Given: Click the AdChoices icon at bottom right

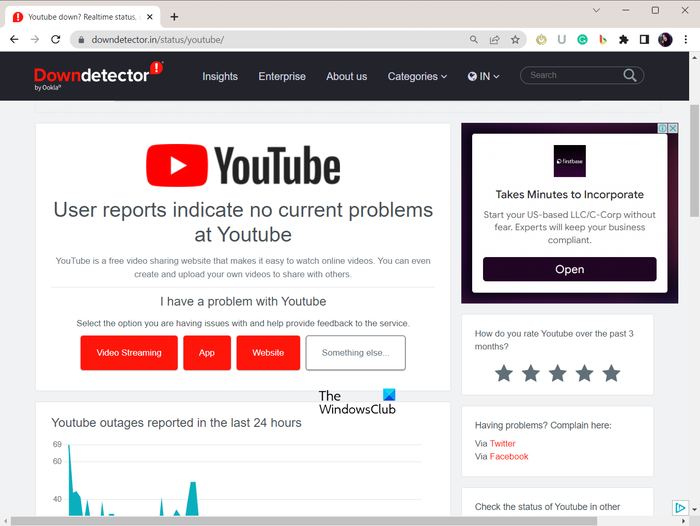Looking at the screenshot, I should tap(680, 508).
